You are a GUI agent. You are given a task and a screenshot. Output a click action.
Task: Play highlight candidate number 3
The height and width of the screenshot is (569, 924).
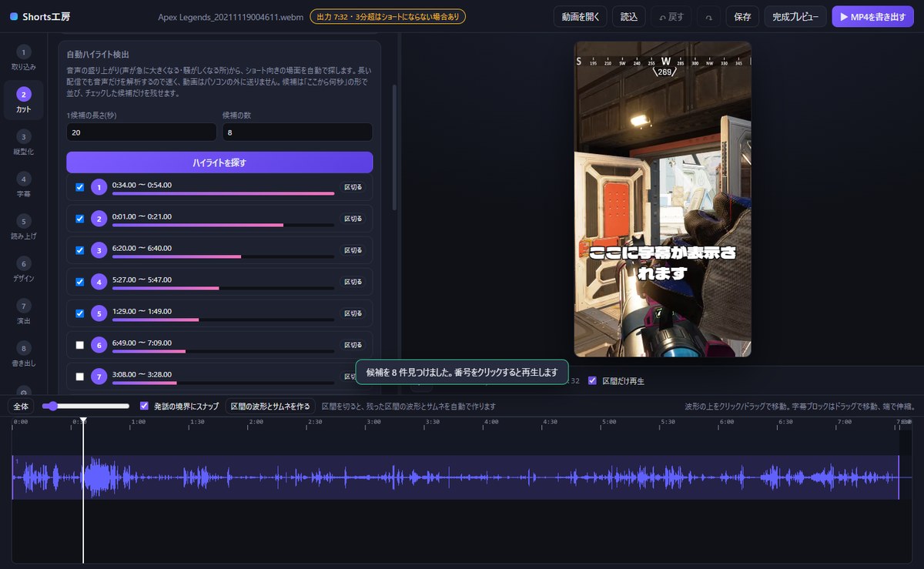click(99, 250)
